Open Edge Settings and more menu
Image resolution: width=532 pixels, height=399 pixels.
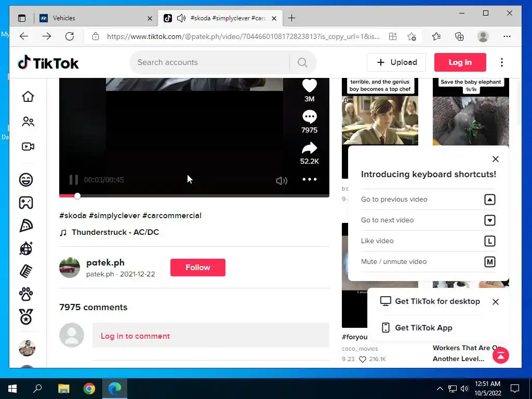(x=507, y=36)
